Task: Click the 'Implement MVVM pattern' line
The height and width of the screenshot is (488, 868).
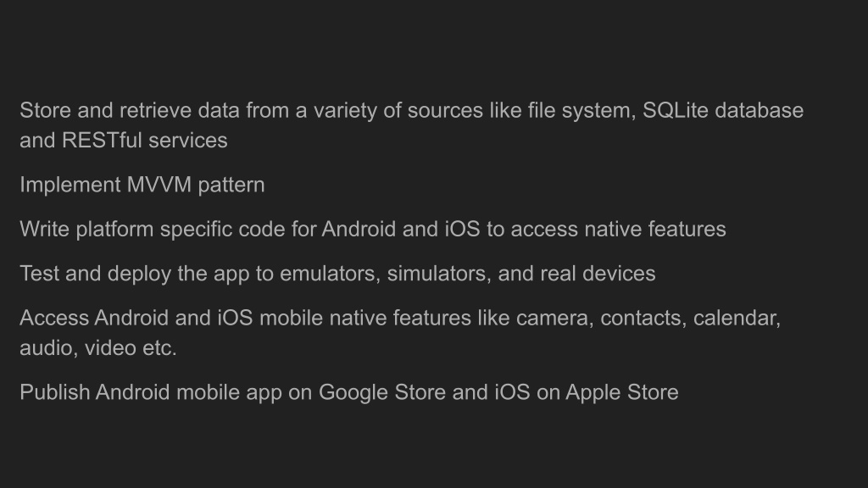Action: [x=142, y=185]
